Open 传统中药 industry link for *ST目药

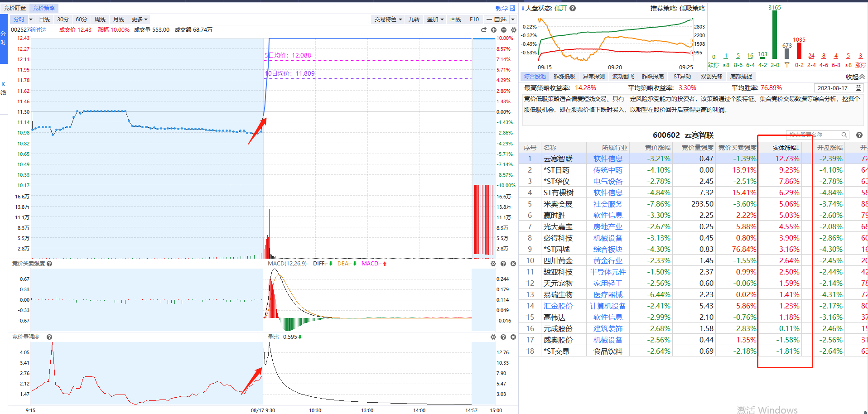coord(608,170)
